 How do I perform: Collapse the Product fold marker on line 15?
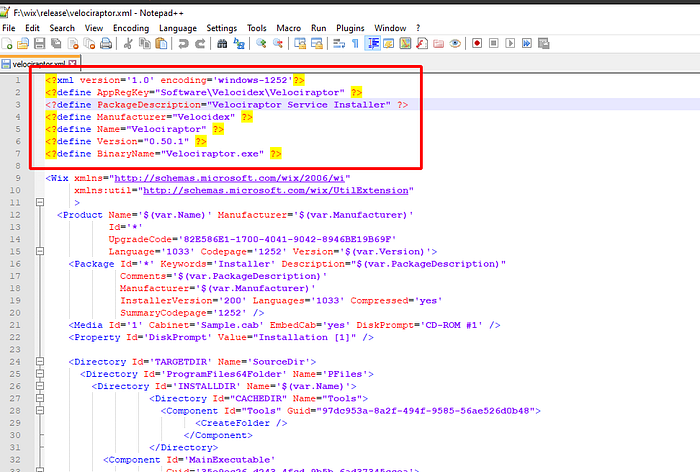40,251
